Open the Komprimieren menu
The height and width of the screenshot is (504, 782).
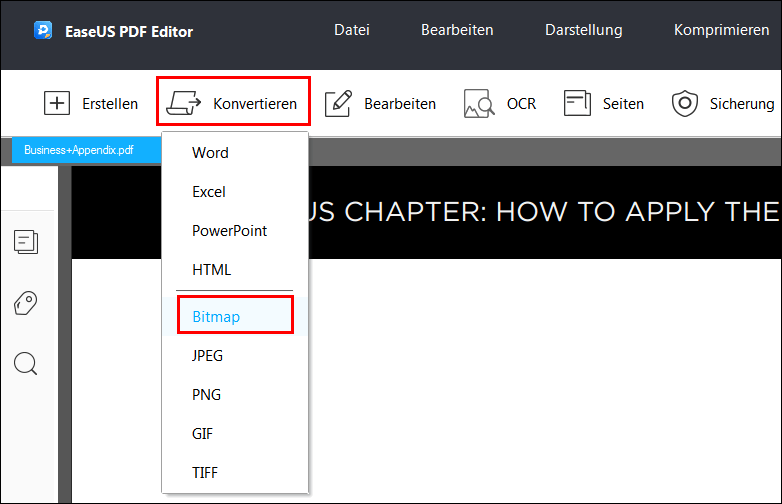pyautogui.click(x=721, y=30)
